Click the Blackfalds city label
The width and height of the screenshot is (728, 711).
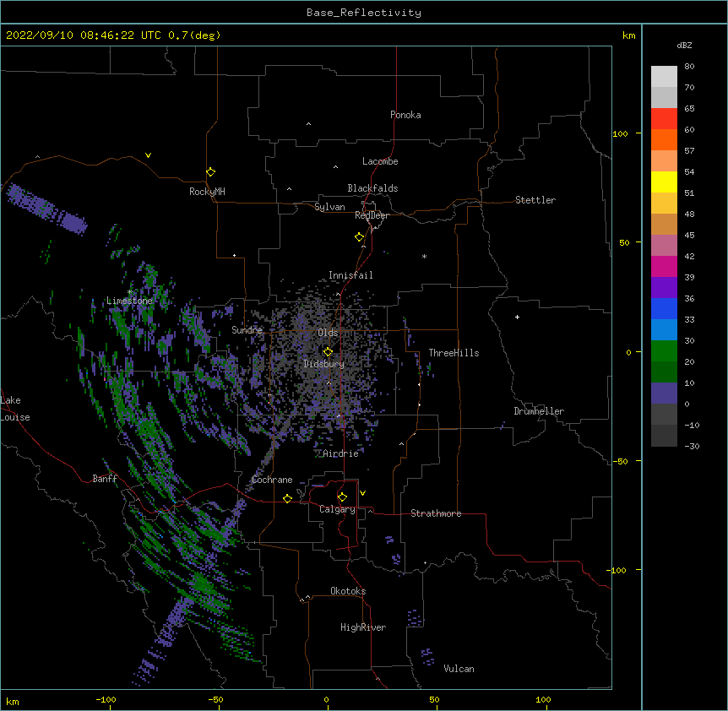372,188
